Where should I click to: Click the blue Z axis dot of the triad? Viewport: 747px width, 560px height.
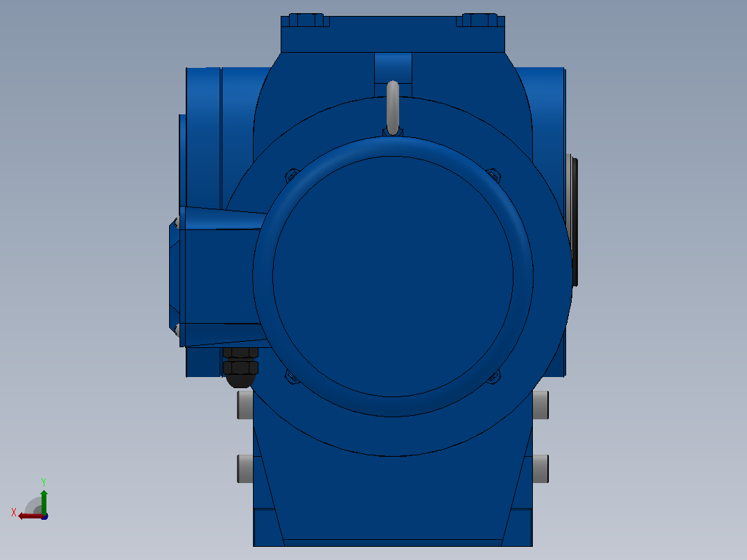(x=45, y=516)
